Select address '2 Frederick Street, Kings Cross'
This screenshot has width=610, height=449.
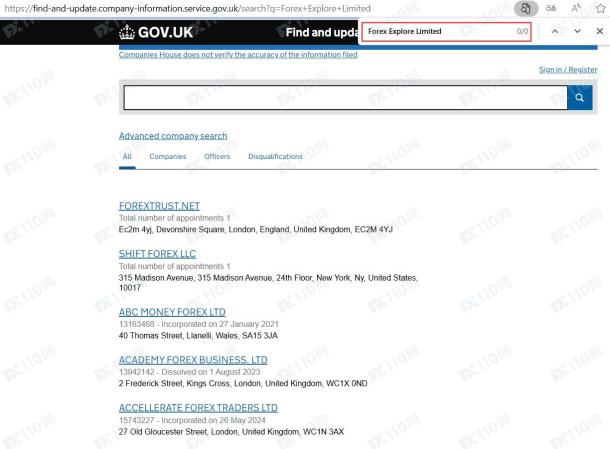click(x=174, y=384)
